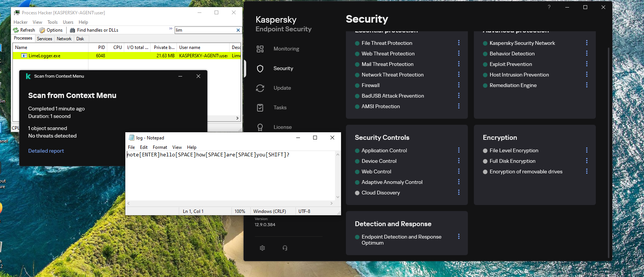Click the 100% zoom status in Notepad
The height and width of the screenshot is (277, 644).
point(240,211)
